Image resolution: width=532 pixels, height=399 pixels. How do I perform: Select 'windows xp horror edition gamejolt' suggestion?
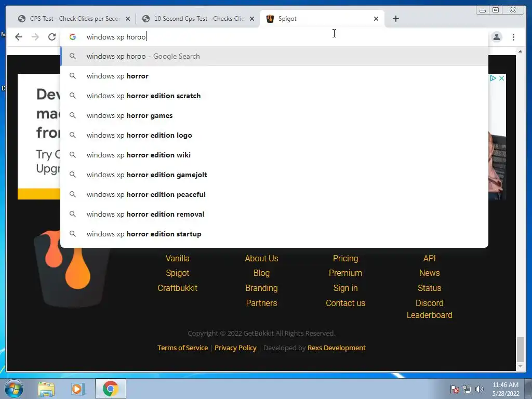click(274, 175)
